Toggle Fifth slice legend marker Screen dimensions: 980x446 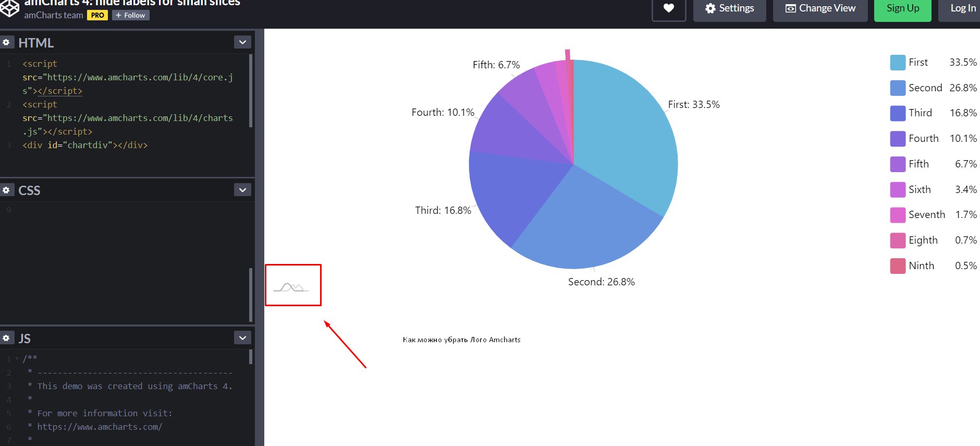898,164
